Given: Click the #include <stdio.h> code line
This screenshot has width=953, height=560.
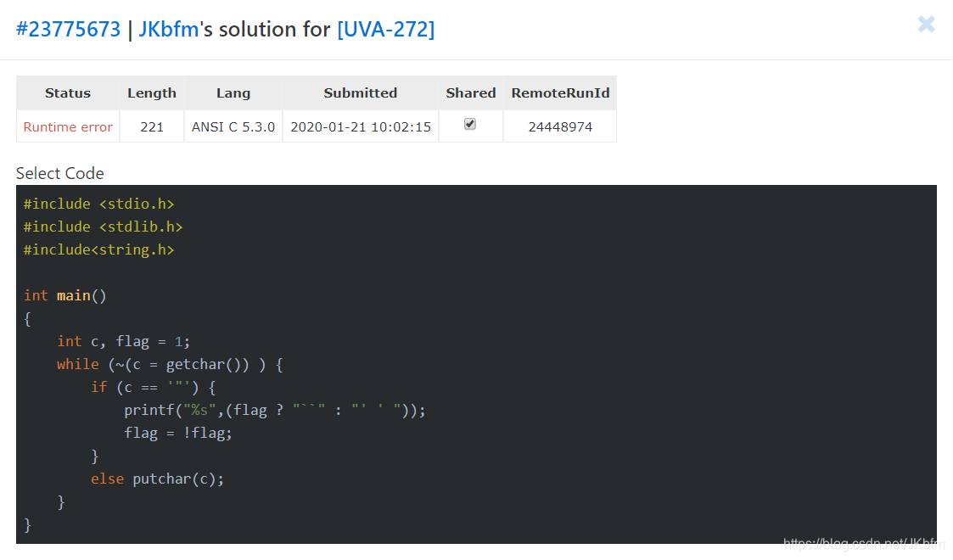Looking at the screenshot, I should [99, 204].
